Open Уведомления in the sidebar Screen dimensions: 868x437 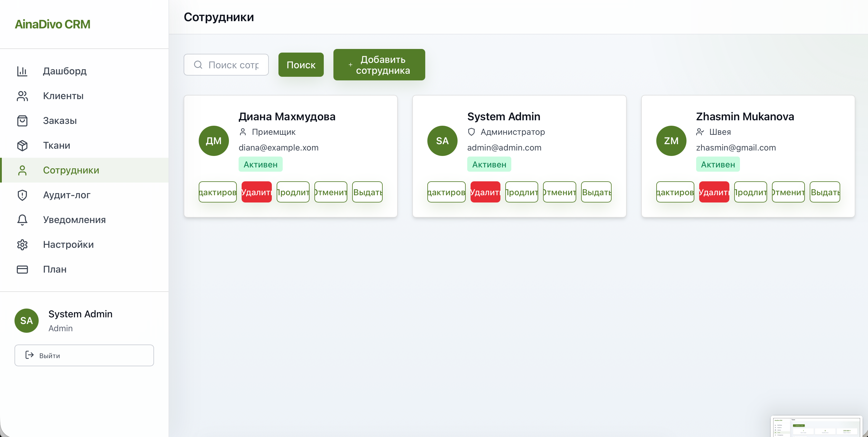click(84, 220)
